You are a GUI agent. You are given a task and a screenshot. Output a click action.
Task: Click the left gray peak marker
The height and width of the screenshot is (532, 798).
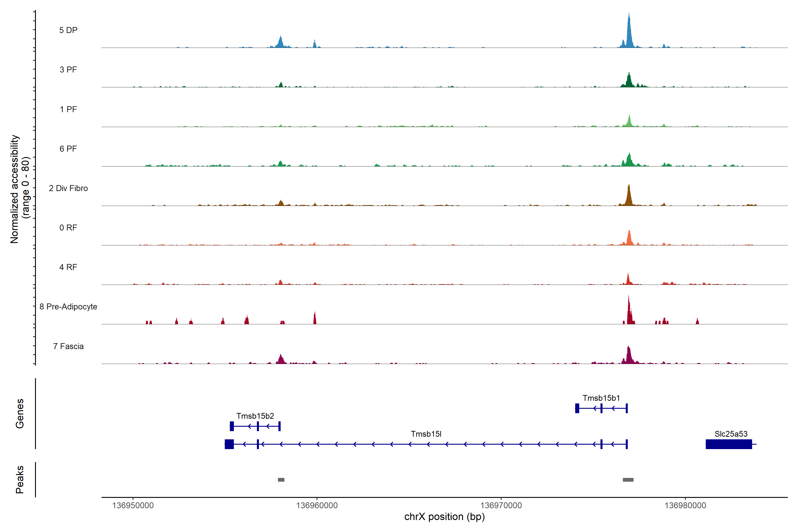click(x=281, y=480)
